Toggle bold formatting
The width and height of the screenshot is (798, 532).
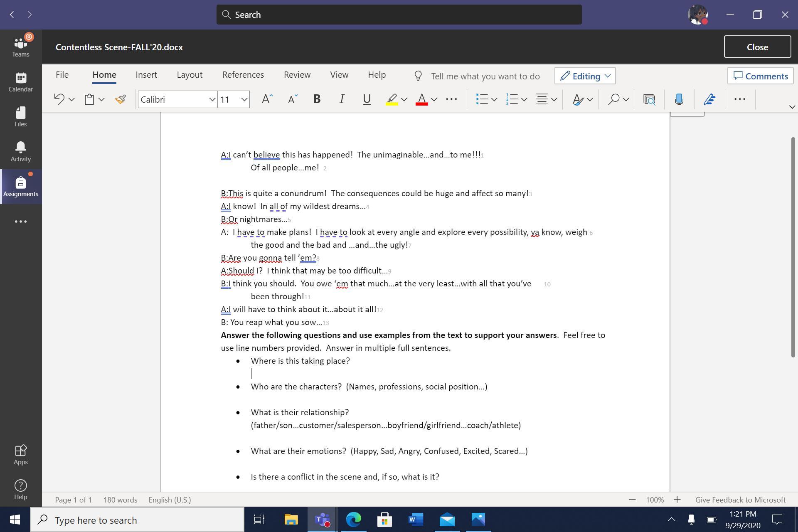(x=317, y=99)
